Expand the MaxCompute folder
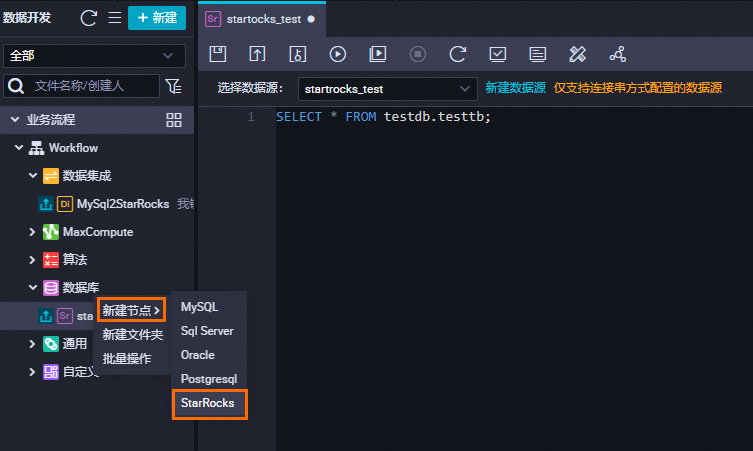 [32, 232]
